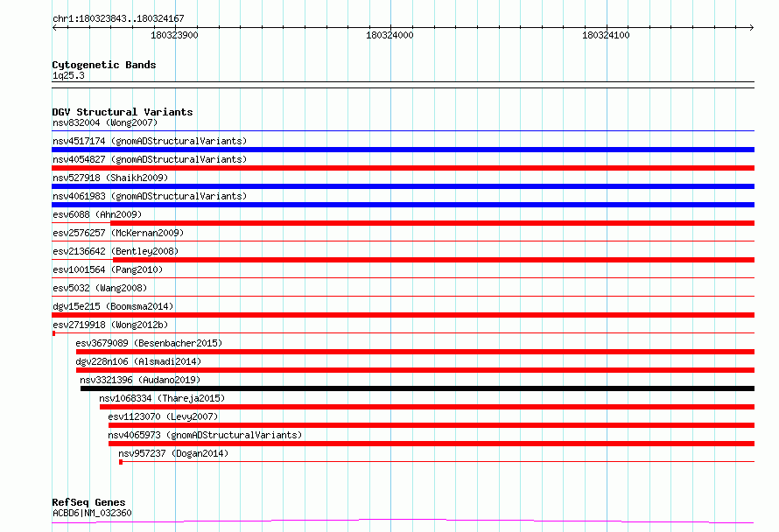
Task: Click the esv2576257 (McKernan2009) label
Action: [118, 233]
